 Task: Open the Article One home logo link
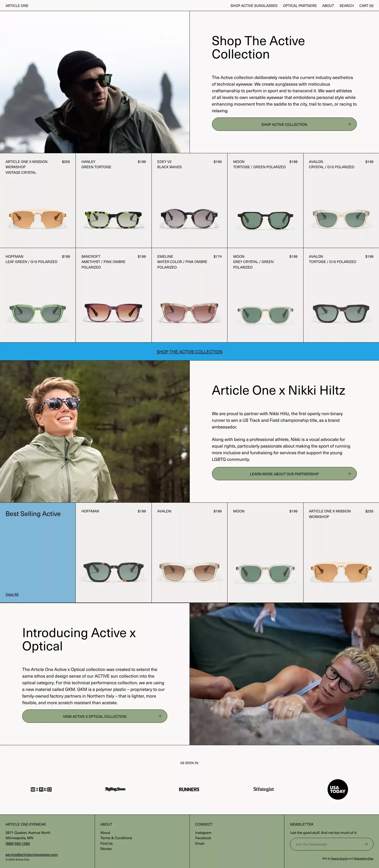pyautogui.click(x=17, y=6)
